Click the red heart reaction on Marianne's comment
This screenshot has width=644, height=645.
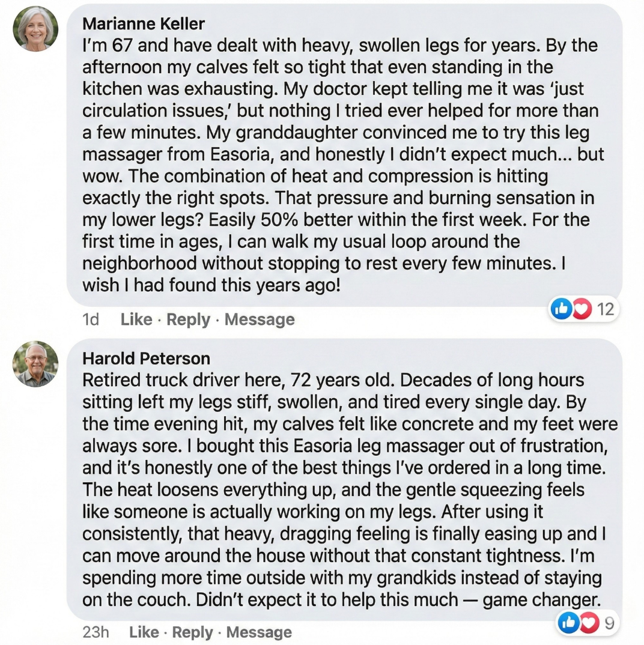pos(581,309)
